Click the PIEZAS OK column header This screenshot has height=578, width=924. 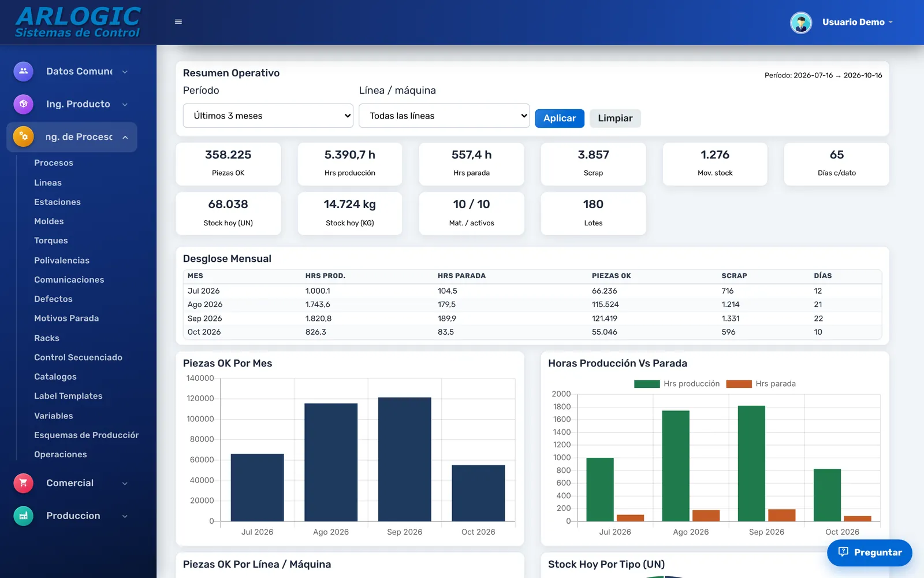(x=611, y=276)
